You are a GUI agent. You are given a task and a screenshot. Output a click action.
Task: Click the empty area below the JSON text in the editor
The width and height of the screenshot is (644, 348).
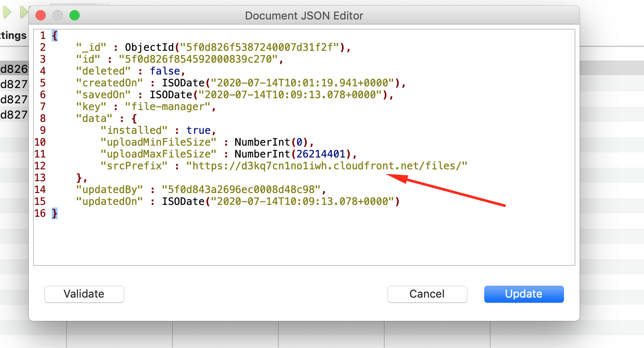pos(304,241)
